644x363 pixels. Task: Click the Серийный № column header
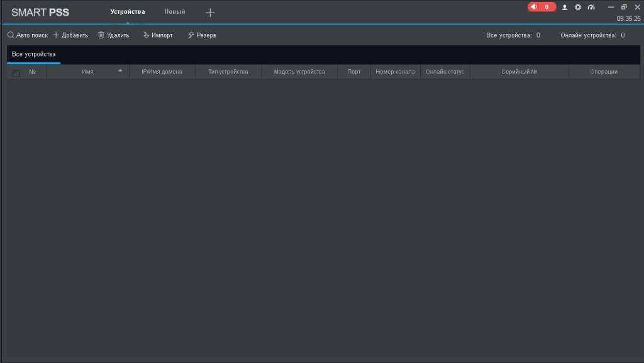(x=519, y=72)
